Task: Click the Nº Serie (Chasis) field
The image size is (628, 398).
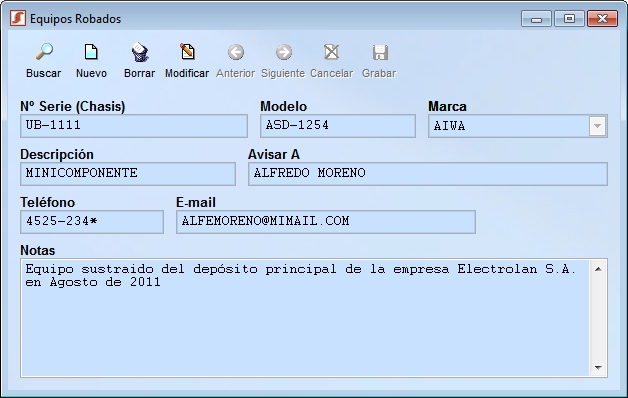Action: (x=134, y=126)
